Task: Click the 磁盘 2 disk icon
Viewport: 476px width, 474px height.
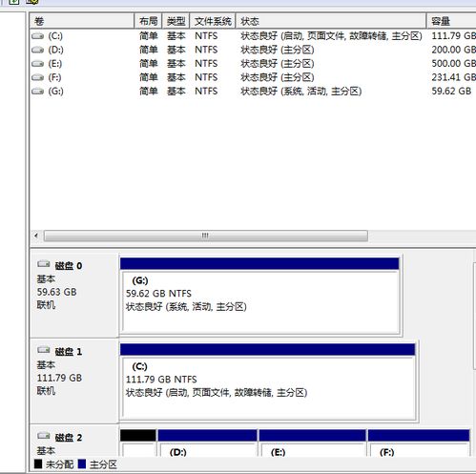Action: (44, 436)
